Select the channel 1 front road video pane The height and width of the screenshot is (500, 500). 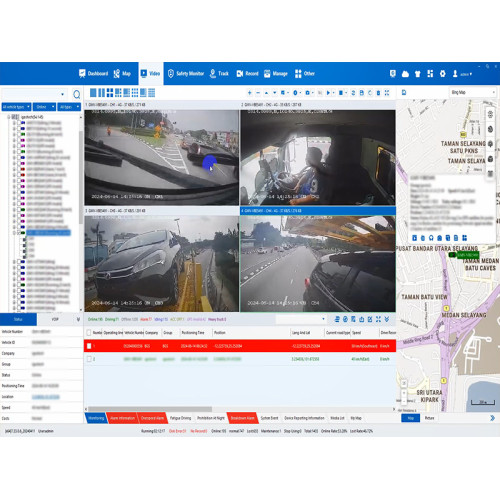pos(162,157)
